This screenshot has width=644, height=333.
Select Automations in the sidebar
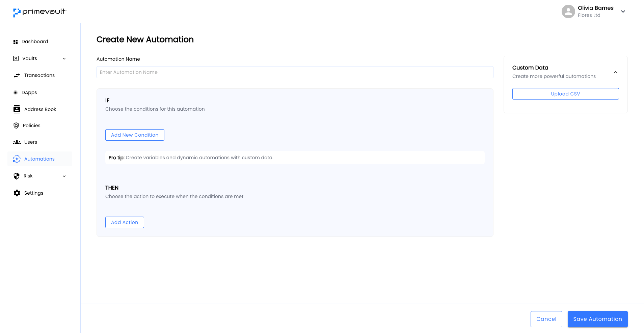pyautogui.click(x=40, y=159)
